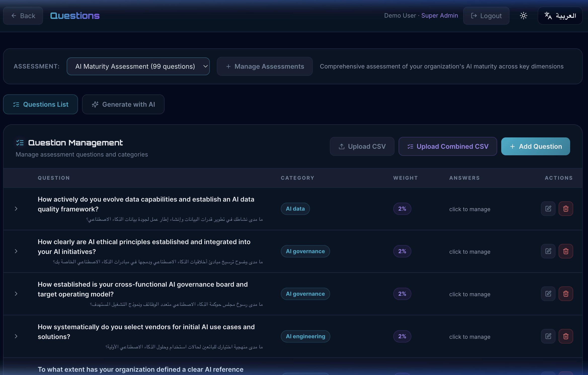
Task: Expand the vendor selection question row
Action: pos(16,336)
